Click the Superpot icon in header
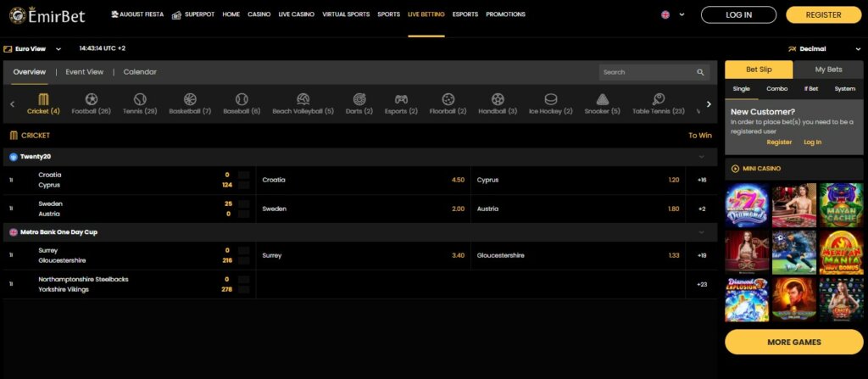 coord(176,14)
